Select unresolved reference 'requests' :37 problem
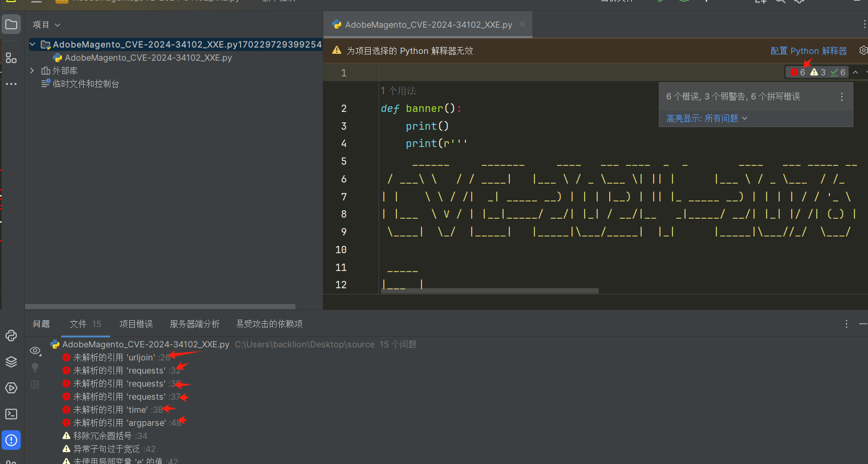 tap(121, 397)
